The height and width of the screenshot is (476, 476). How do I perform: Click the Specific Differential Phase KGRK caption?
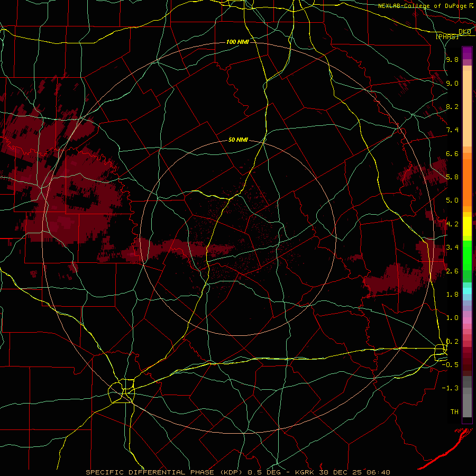pos(238,472)
